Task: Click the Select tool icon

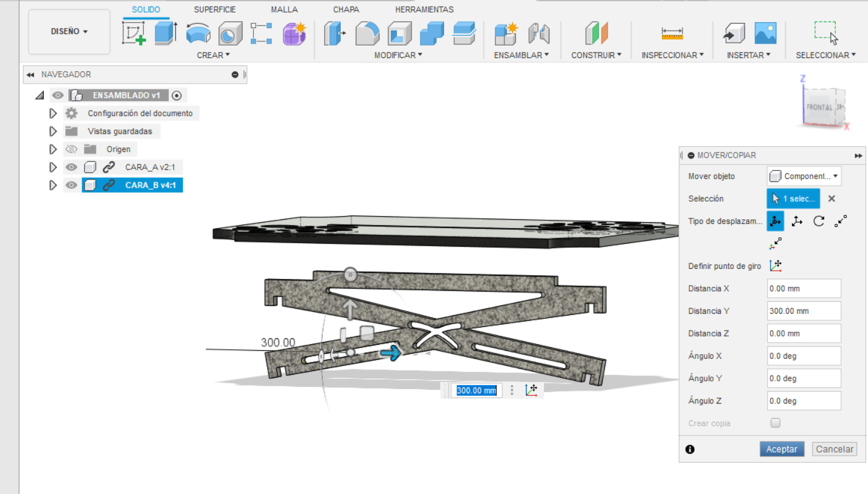Action: [826, 33]
